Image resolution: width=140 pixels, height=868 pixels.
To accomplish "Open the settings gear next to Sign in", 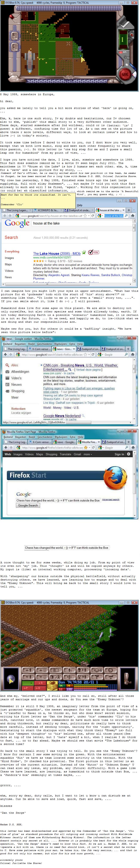I will [129, 454].
